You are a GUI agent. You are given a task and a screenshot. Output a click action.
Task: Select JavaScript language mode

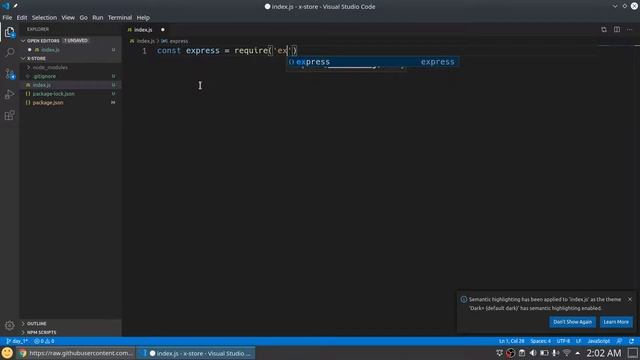coord(599,341)
